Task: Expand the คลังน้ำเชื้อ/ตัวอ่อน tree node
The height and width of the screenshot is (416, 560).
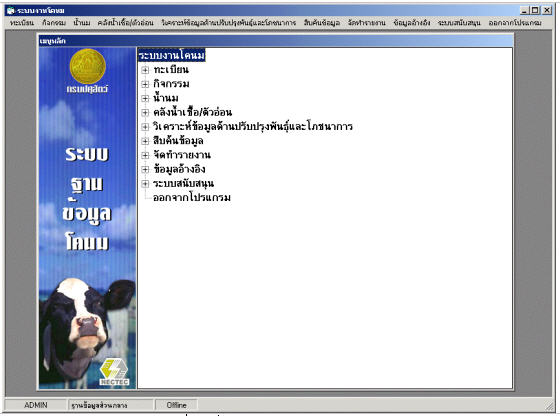Action: (145, 112)
